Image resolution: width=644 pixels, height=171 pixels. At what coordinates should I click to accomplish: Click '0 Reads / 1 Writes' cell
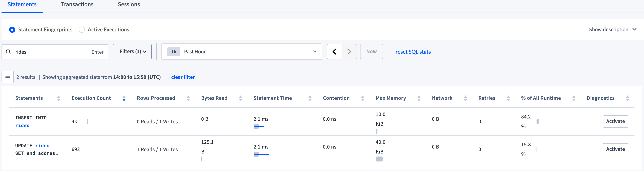157,122
